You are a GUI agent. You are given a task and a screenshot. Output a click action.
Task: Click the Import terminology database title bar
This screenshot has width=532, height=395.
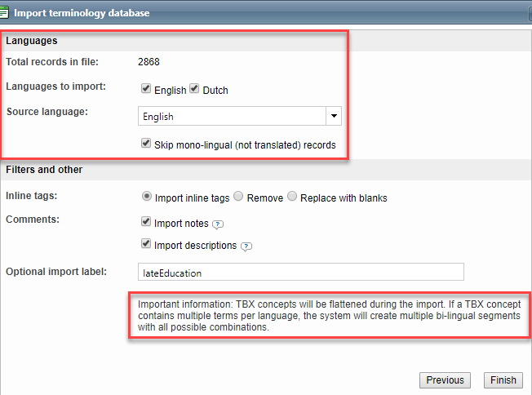245,12
